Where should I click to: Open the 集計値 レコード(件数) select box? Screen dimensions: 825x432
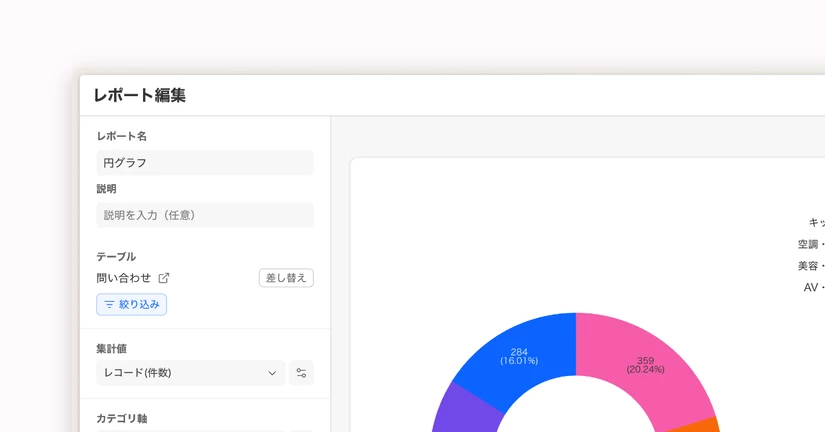tap(191, 373)
